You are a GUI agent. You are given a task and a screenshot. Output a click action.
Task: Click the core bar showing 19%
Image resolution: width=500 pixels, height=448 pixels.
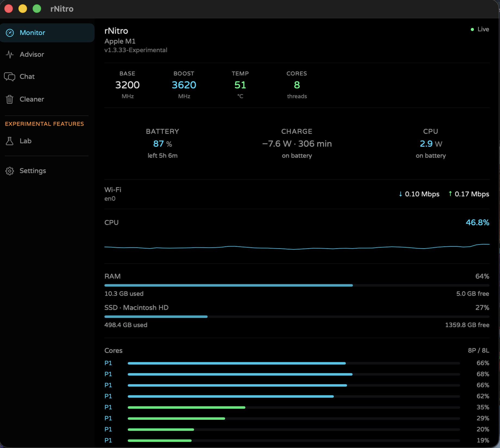294,441
